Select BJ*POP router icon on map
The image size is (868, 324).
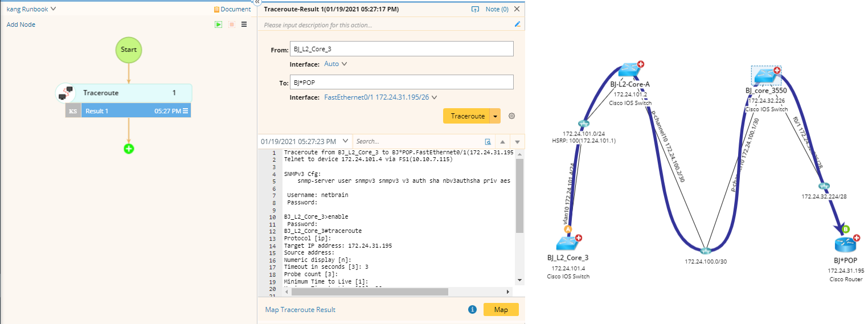click(x=846, y=245)
